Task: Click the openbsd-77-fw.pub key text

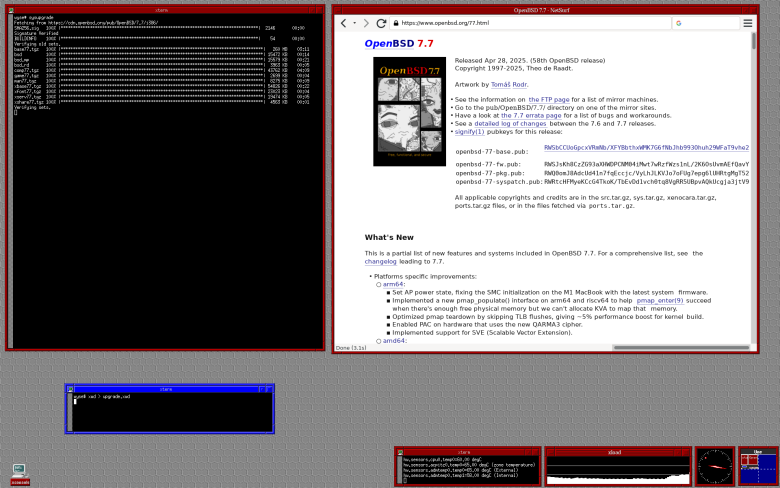Action: [x=646, y=164]
